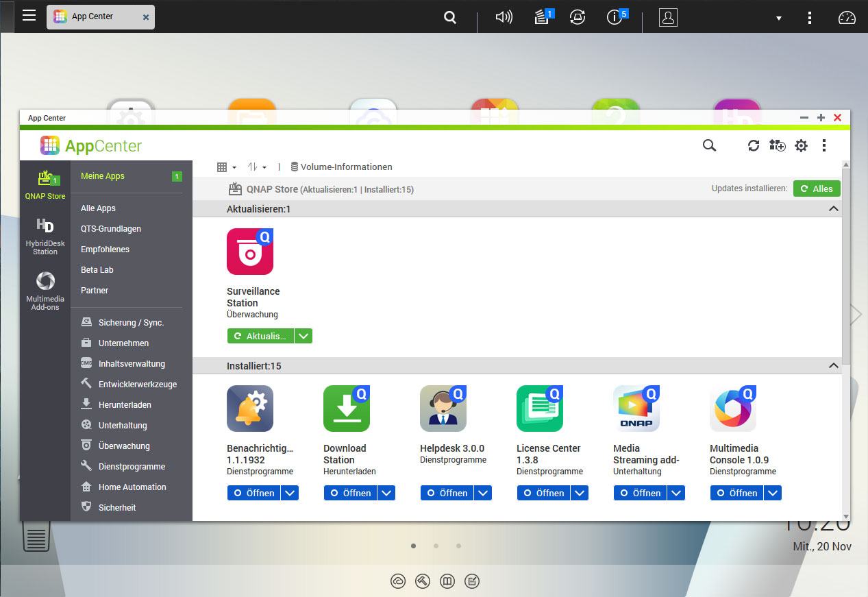Click the desktop search magnifier icon

450,18
